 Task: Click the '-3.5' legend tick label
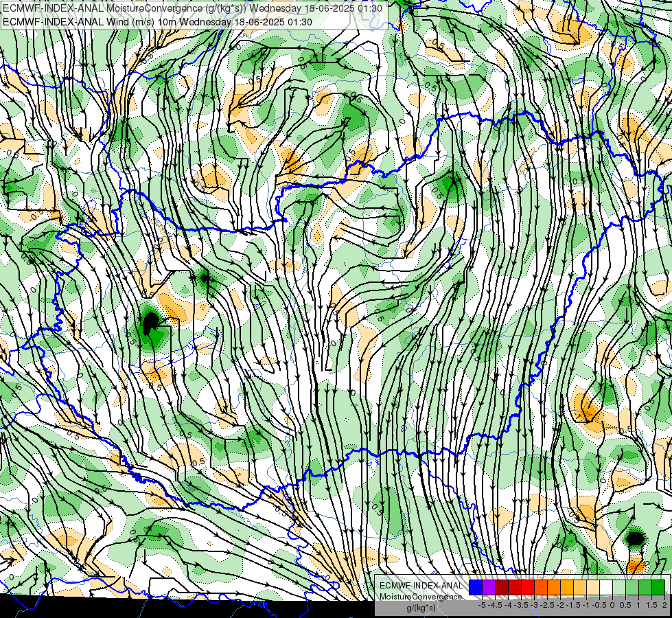522,605
